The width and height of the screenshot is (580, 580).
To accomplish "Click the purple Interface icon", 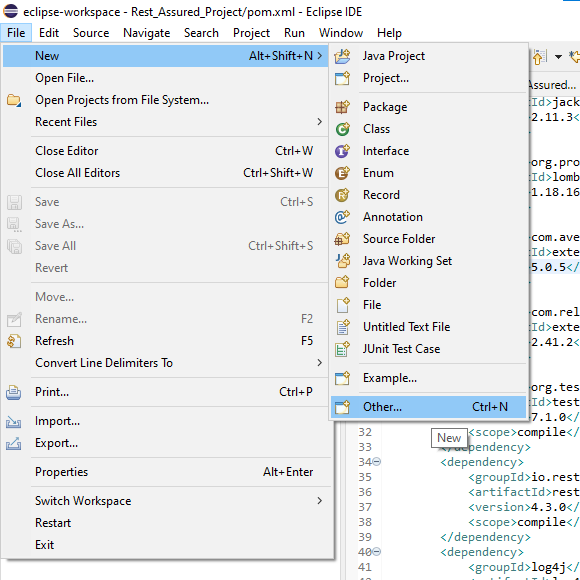I will pos(342,151).
